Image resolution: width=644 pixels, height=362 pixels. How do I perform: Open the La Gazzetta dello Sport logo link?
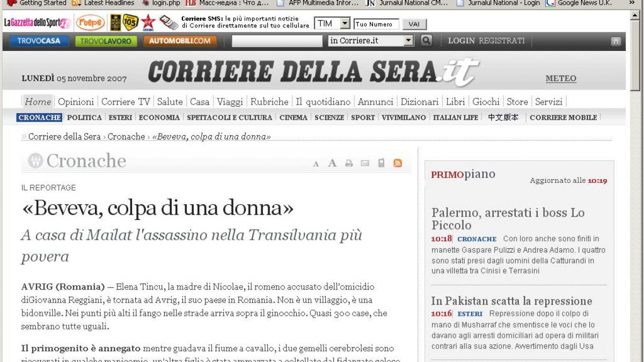click(37, 23)
